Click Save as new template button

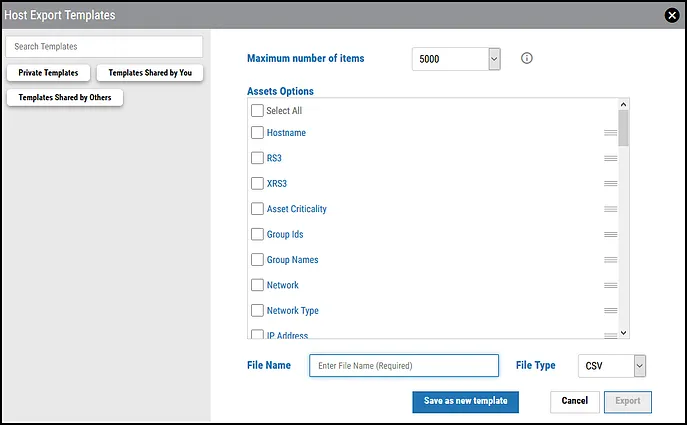coord(465,401)
